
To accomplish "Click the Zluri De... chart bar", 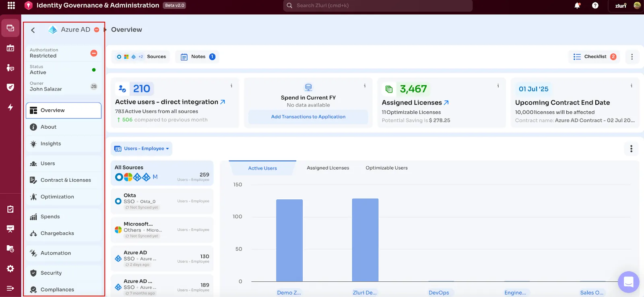I will click(365, 240).
